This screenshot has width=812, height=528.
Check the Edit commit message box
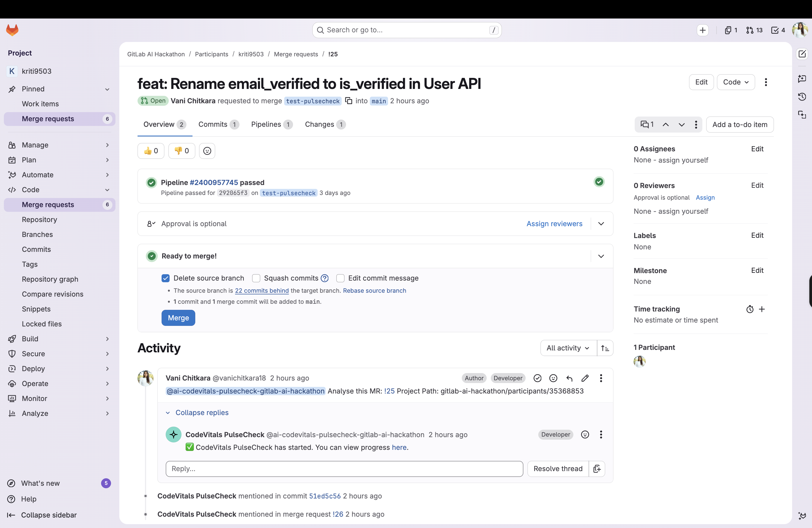click(340, 278)
